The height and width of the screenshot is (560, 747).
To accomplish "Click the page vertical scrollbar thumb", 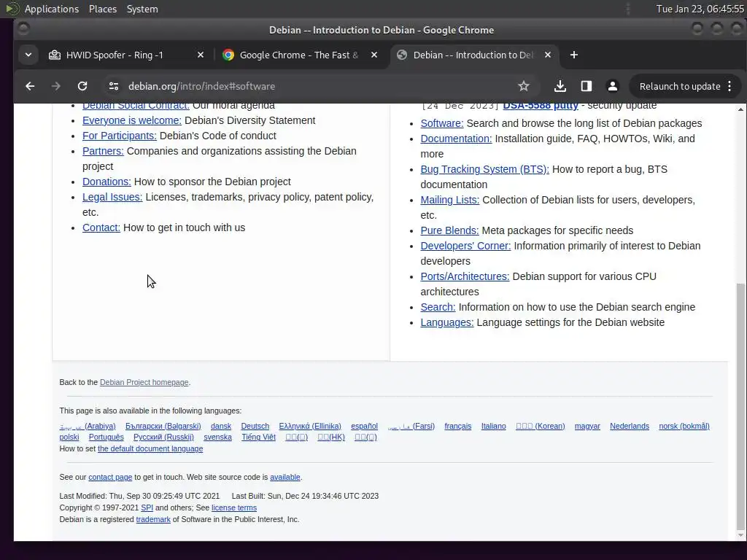I will tap(740, 405).
